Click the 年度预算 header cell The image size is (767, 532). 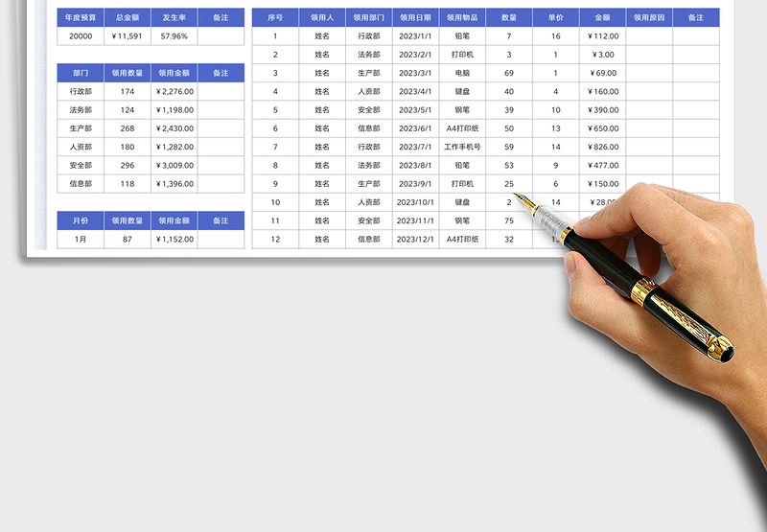(81, 17)
